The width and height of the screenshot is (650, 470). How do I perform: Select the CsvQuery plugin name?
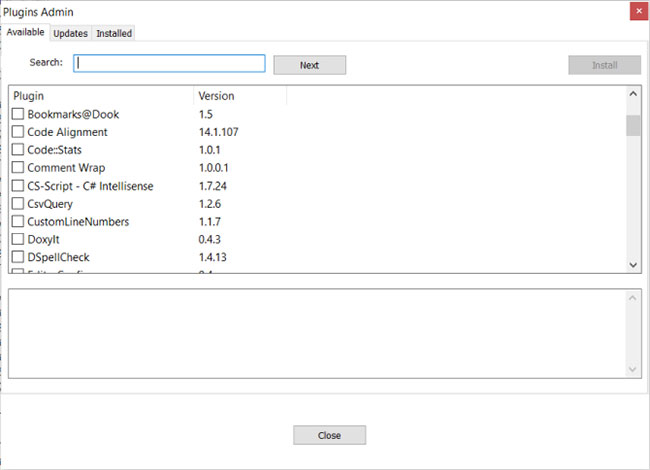point(50,204)
